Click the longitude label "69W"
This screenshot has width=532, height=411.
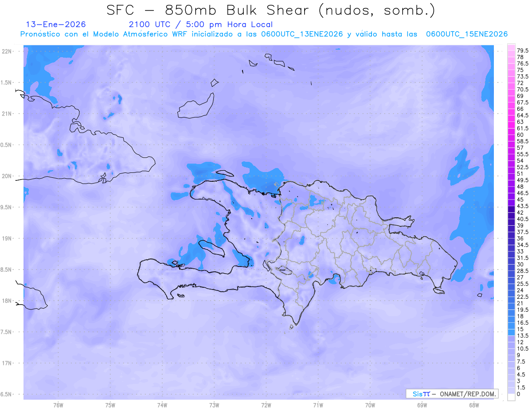click(x=422, y=405)
